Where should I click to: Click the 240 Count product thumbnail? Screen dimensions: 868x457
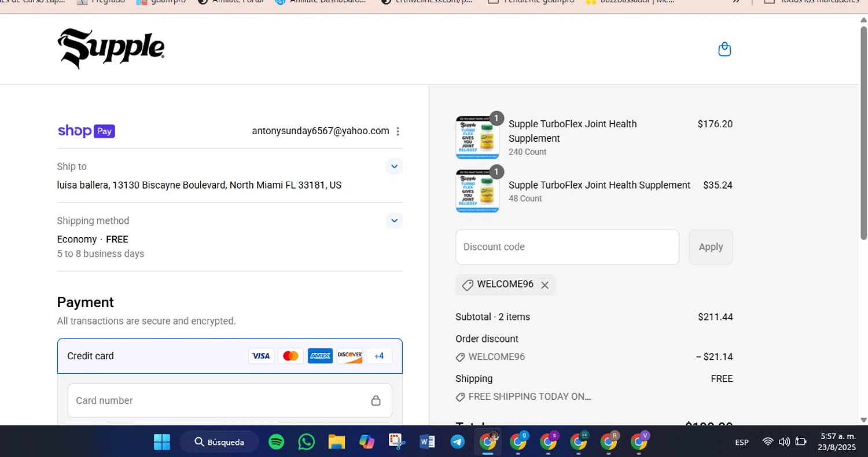[477, 138]
